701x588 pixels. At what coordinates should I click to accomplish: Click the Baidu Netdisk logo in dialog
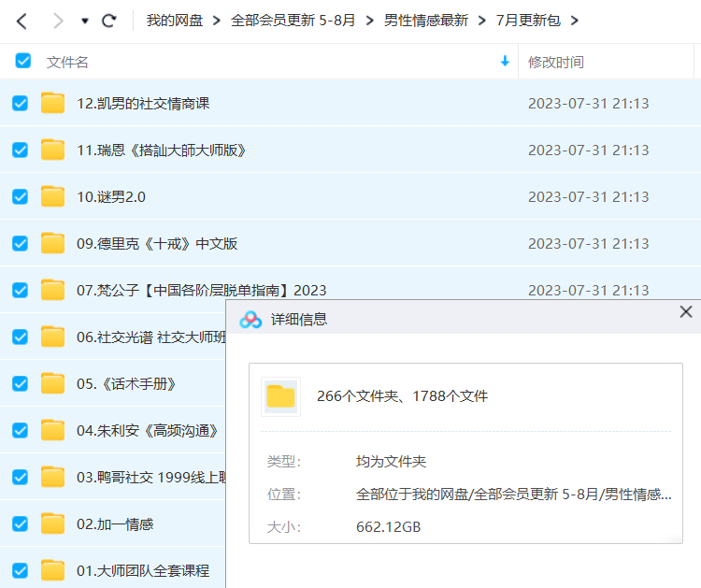[x=250, y=319]
